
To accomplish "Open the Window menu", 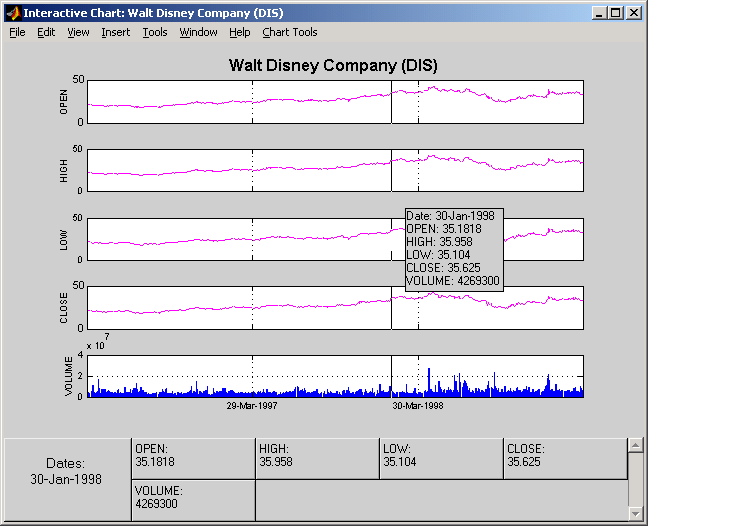I will (198, 32).
